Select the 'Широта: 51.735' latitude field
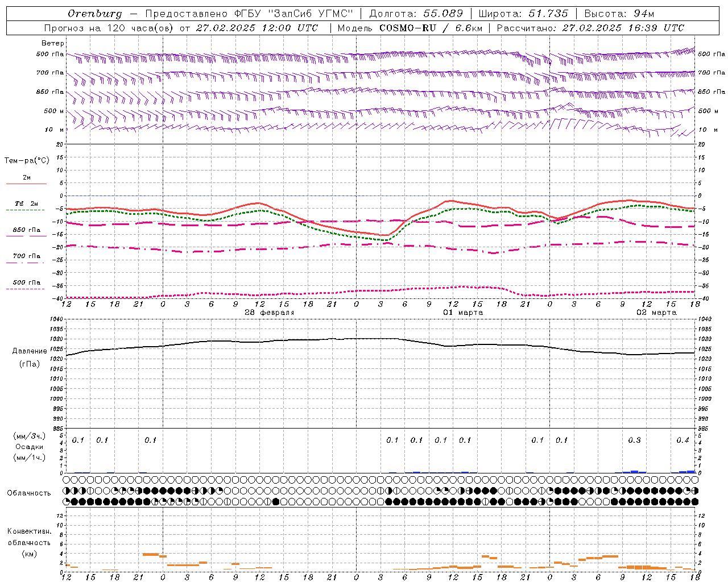This screenshot has height=582, width=728. click(523, 14)
